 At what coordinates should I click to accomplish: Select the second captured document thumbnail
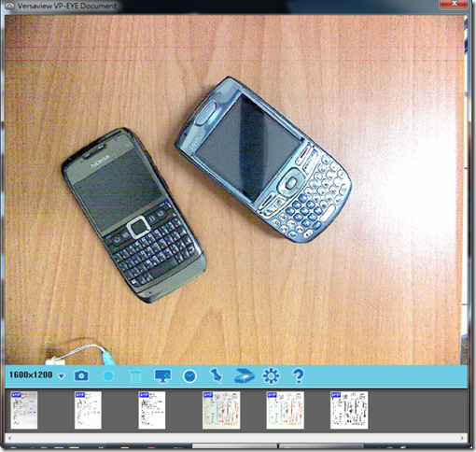[88, 410]
